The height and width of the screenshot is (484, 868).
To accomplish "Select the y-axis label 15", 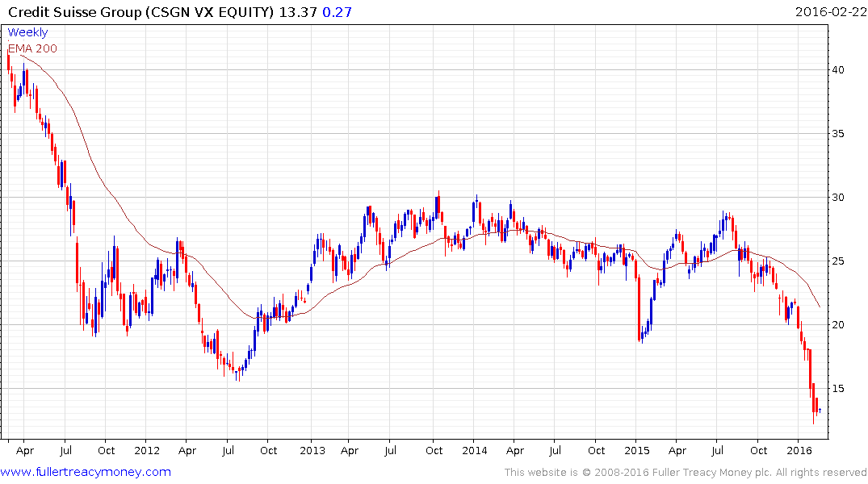I will click(837, 388).
